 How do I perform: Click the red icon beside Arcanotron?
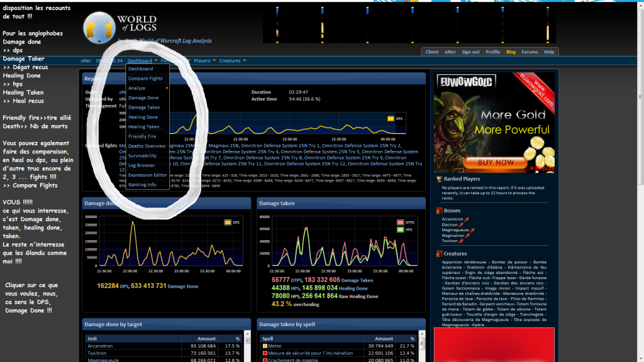(x=467, y=219)
